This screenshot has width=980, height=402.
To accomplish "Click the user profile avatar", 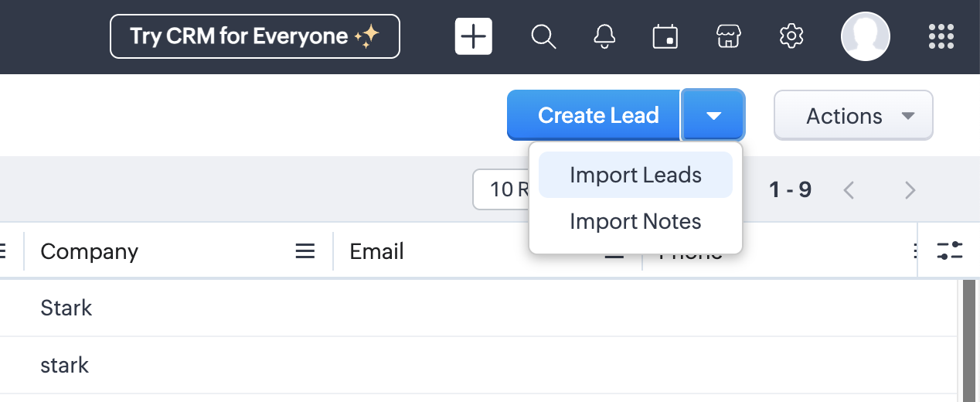I will [865, 36].
